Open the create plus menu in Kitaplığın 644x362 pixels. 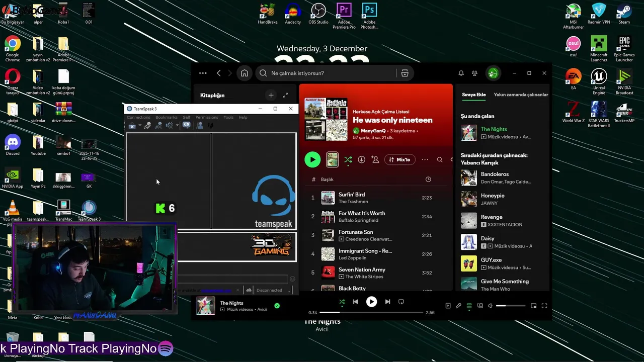point(271,95)
